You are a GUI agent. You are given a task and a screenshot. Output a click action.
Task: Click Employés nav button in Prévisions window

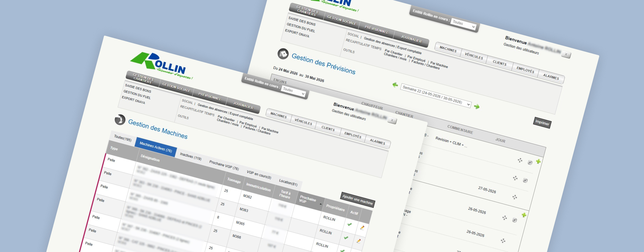point(525,70)
